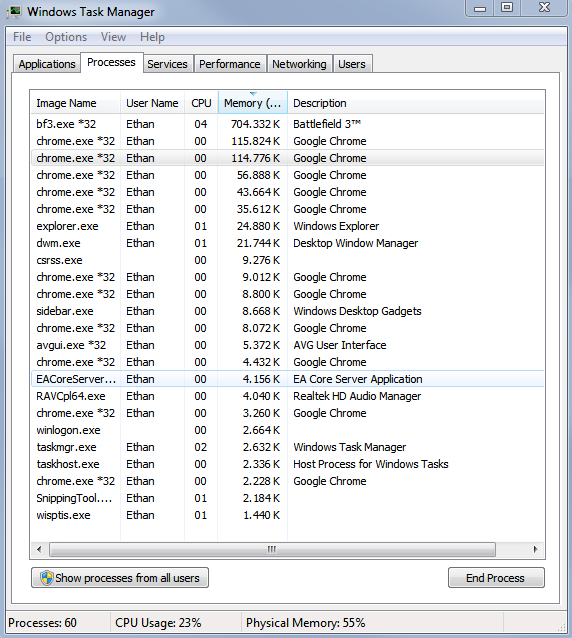Click the horizontal scrollbar thumb
Image resolution: width=572 pixels, height=638 pixels.
(x=272, y=549)
